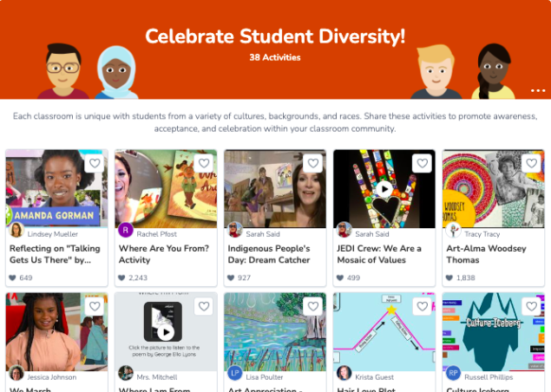Open the three-dots more options menu
Image resolution: width=551 pixels, height=392 pixels.
tap(538, 90)
